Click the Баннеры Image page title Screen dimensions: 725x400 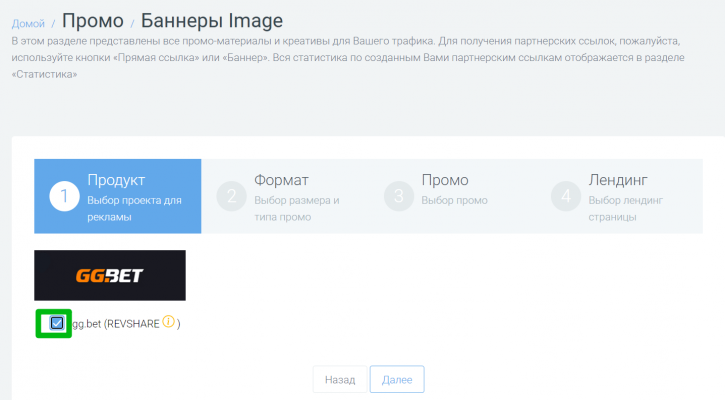212,21
